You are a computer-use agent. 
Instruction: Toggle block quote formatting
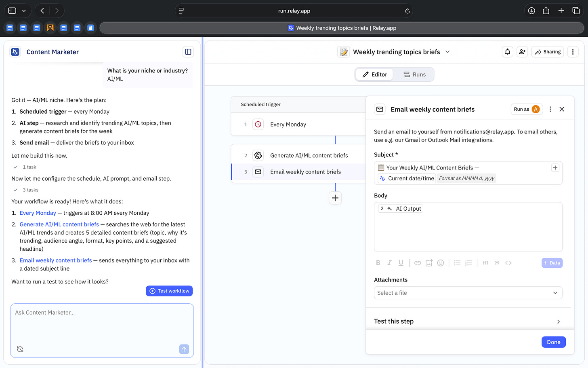point(497,263)
